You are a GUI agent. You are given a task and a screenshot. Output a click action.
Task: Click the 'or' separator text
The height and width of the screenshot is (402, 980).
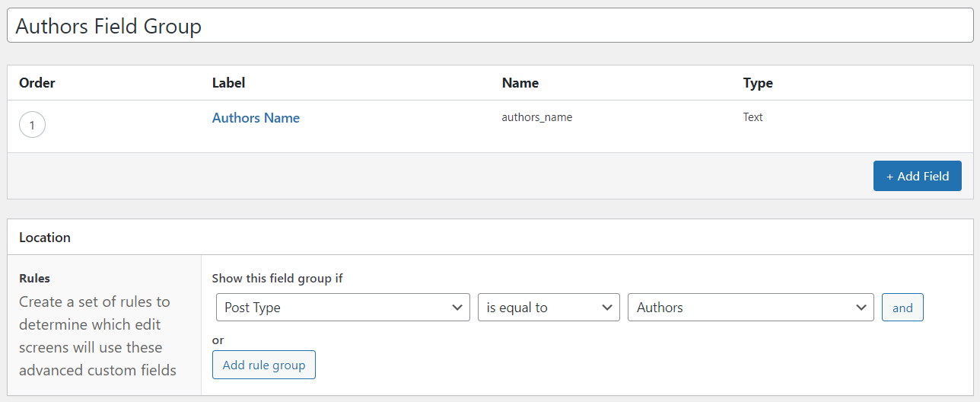pyautogui.click(x=218, y=340)
